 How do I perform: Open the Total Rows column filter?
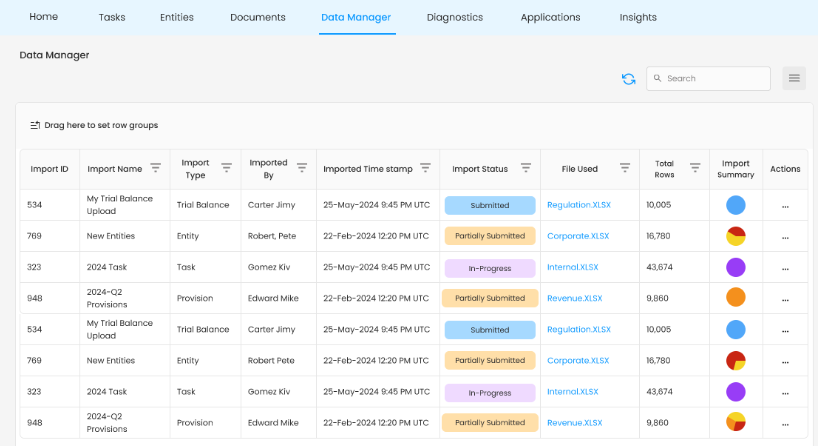point(695,167)
